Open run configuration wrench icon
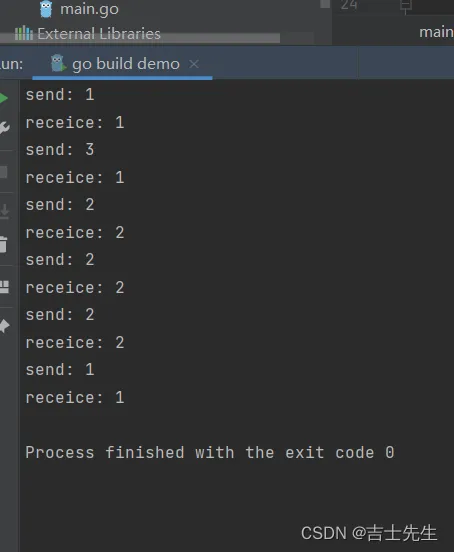The image size is (454, 552). click(4, 128)
